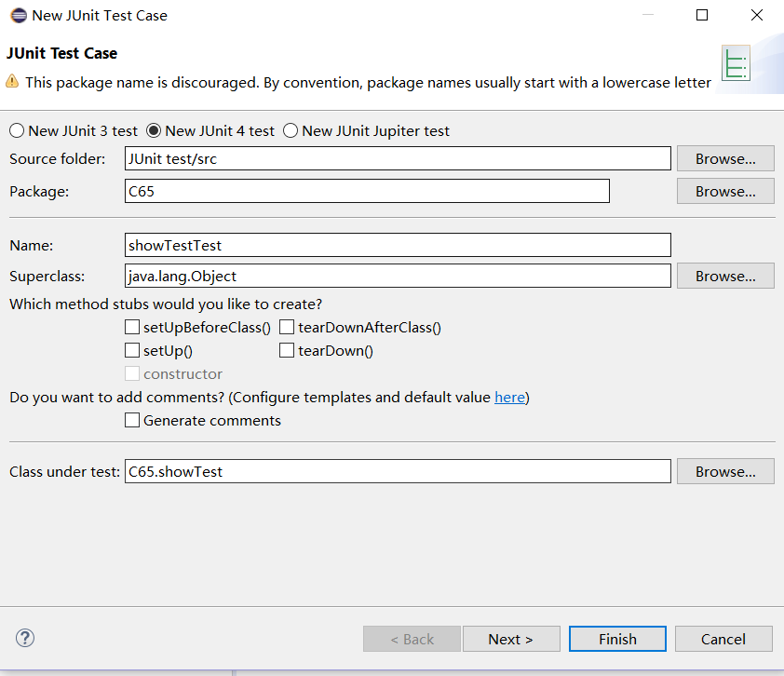Click the Eclipse icon in title bar
Image resolution: width=784 pixels, height=676 pixels.
point(18,15)
